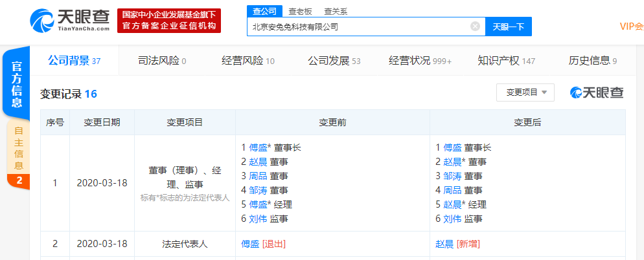The image size is (644, 260).
Task: Click 法定代表人 change item cell
Action: click(x=185, y=244)
